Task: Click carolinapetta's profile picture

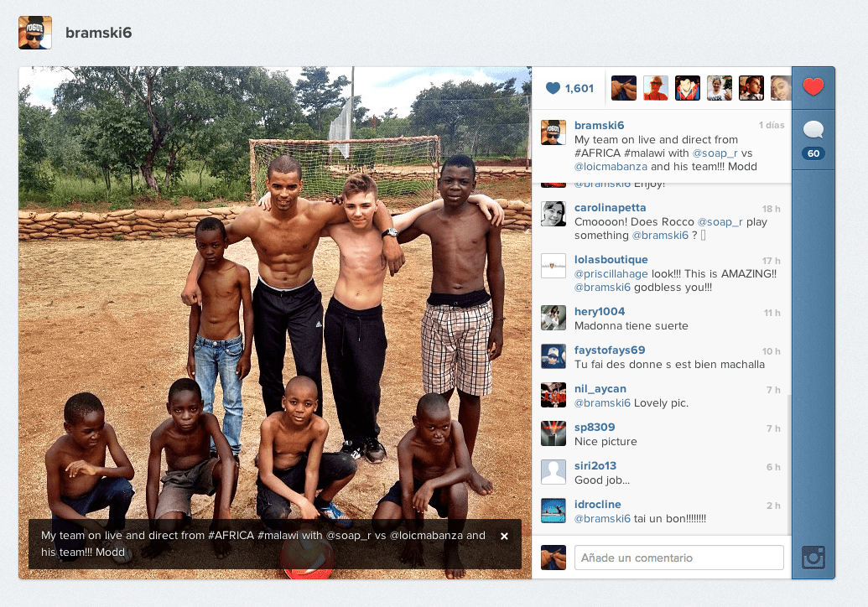Action: pos(553,214)
